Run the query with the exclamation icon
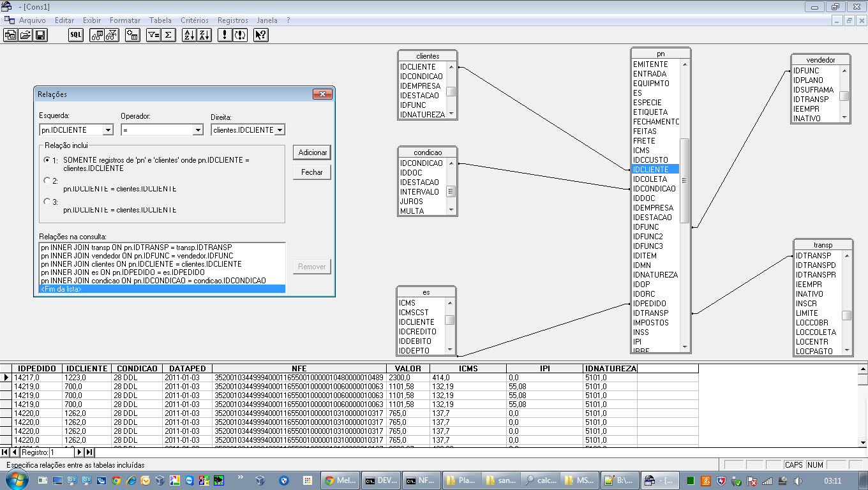868x490 pixels. (224, 35)
